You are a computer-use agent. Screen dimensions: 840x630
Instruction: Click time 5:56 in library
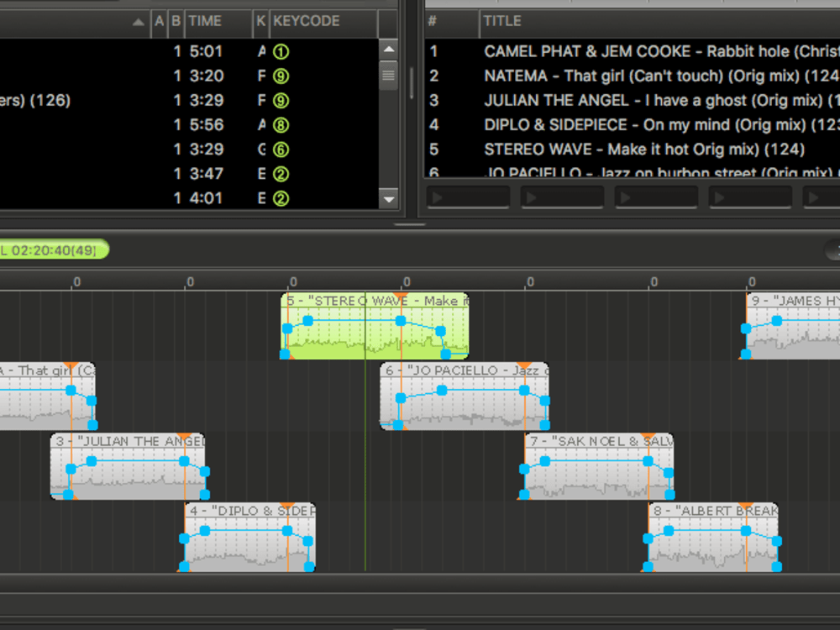(x=207, y=125)
